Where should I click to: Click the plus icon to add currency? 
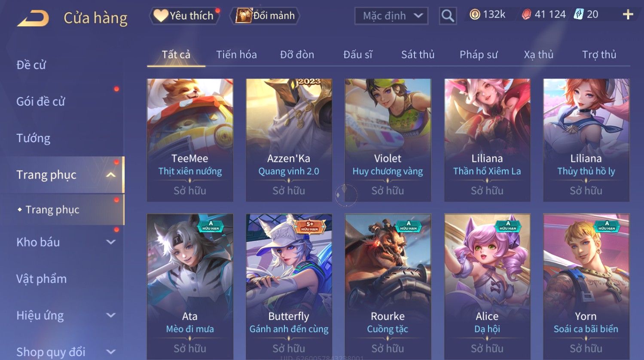[628, 15]
